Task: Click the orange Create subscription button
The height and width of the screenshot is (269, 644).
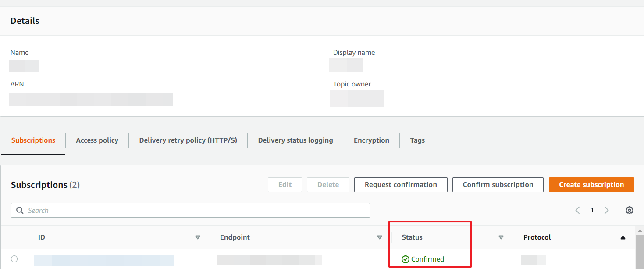Action: (591, 185)
